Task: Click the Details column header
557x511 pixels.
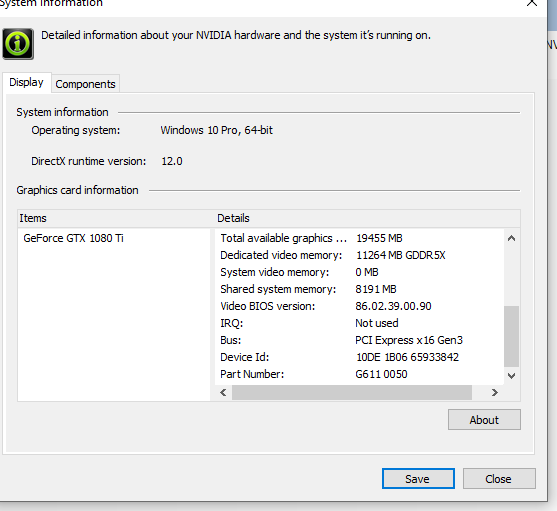Action: [368, 218]
